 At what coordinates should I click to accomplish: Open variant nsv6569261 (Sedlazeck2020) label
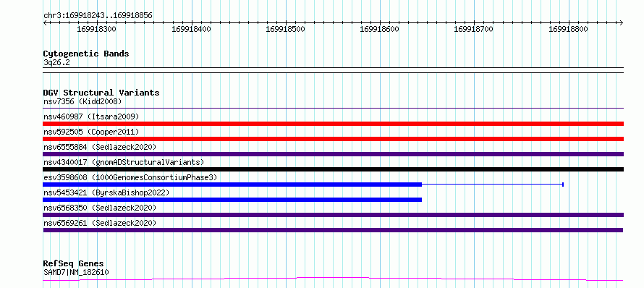pos(100,223)
